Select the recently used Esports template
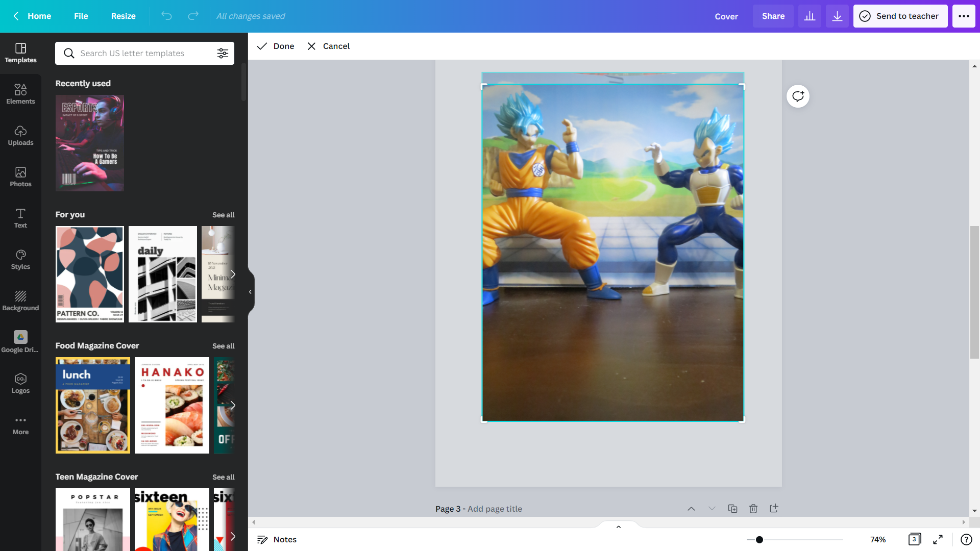This screenshot has height=551, width=980. [x=90, y=143]
